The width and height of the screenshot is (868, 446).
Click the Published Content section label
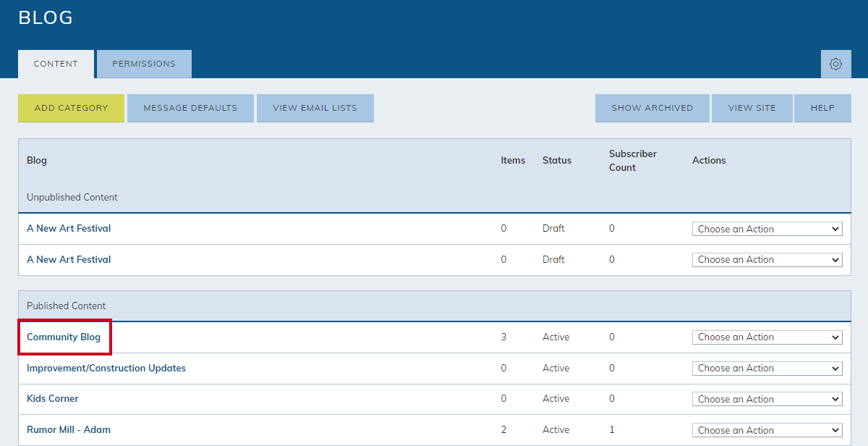67,306
